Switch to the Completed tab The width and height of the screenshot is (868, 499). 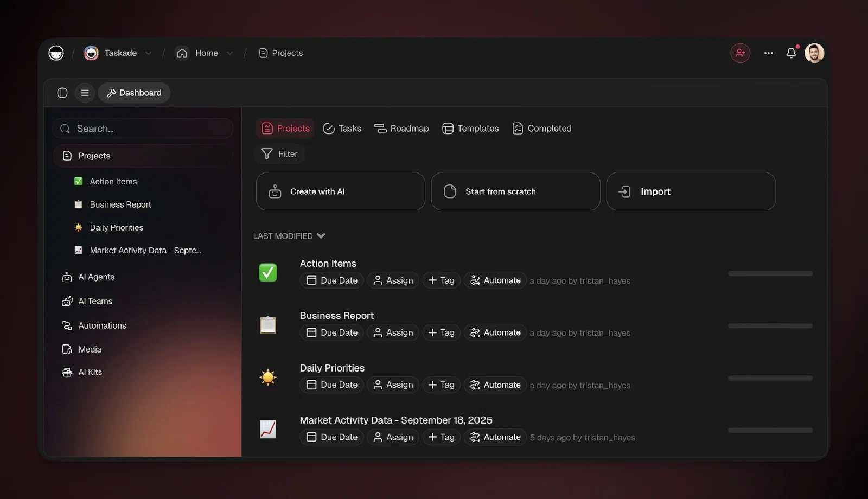[542, 129]
